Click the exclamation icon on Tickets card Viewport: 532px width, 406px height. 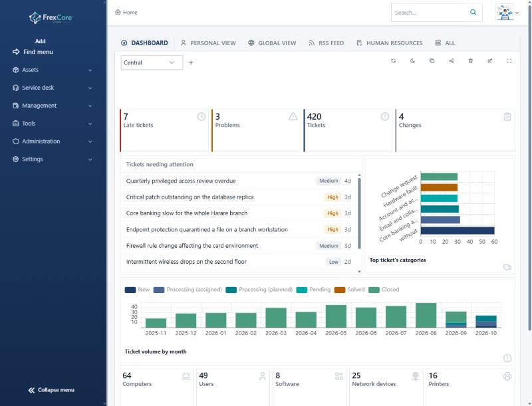point(385,116)
